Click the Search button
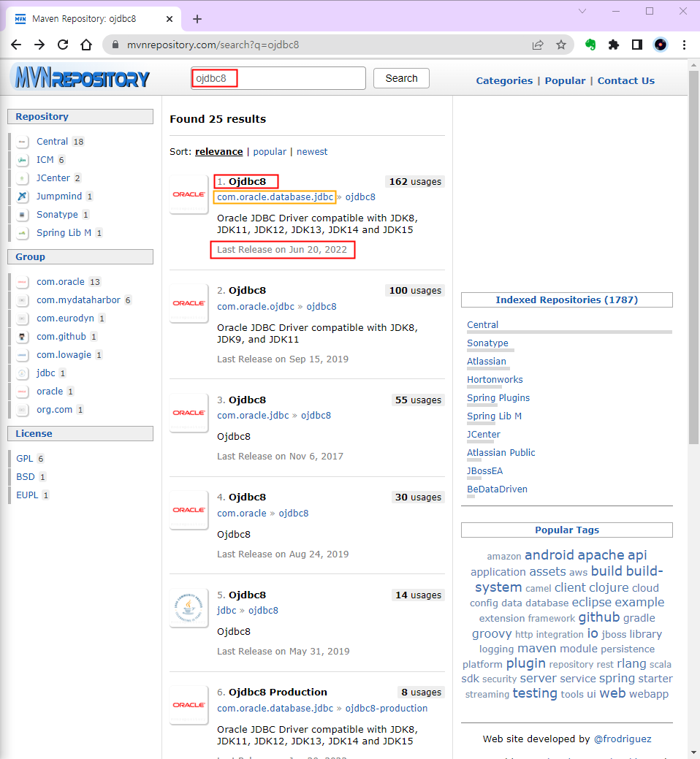Image resolution: width=700 pixels, height=759 pixels. pos(401,78)
